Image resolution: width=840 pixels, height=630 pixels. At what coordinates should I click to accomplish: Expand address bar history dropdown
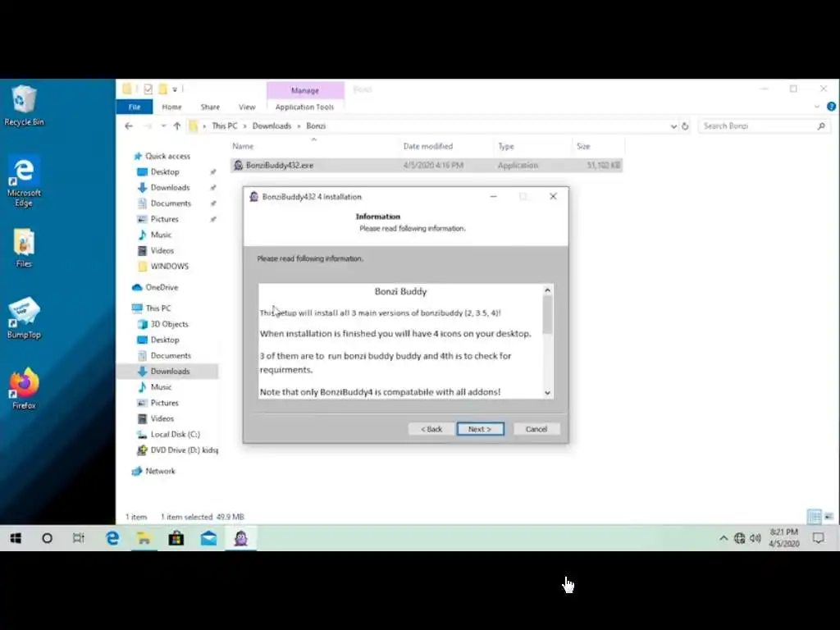pos(673,126)
